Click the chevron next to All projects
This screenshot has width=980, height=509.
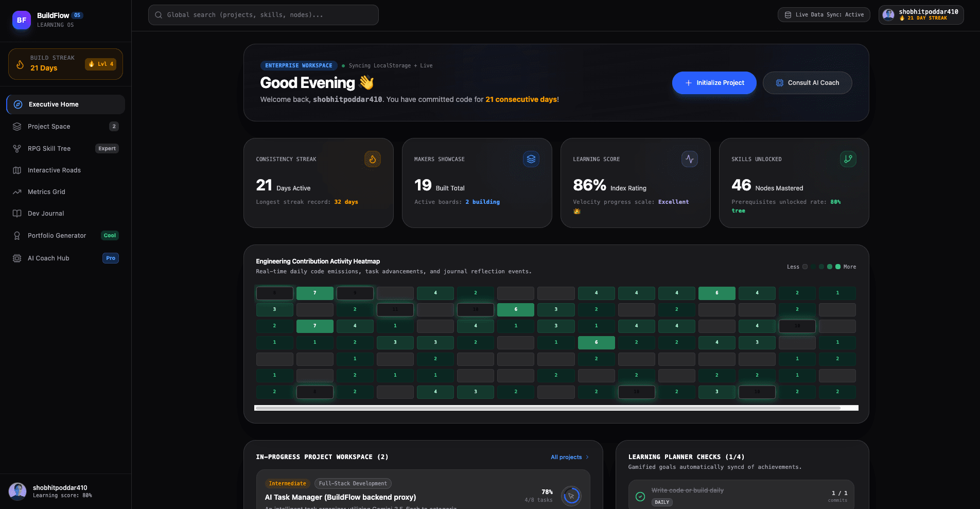coord(587,457)
